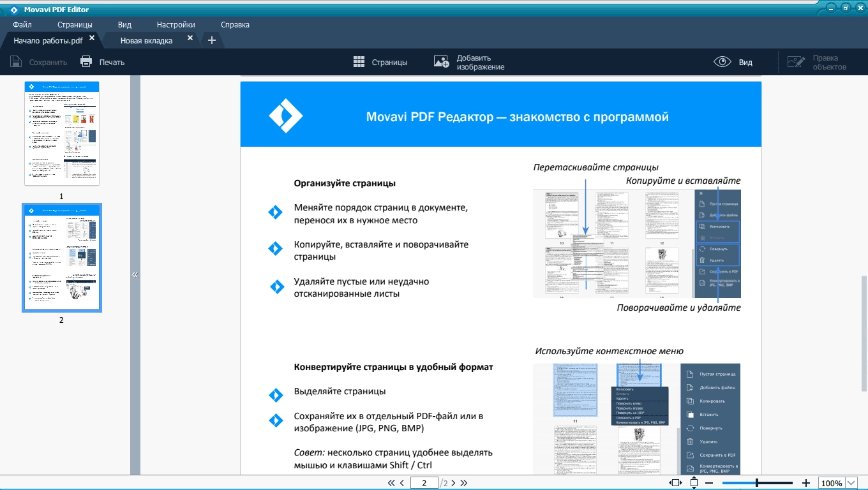Open the Вид menu
Viewport: 868px width, 490px height.
pos(124,25)
